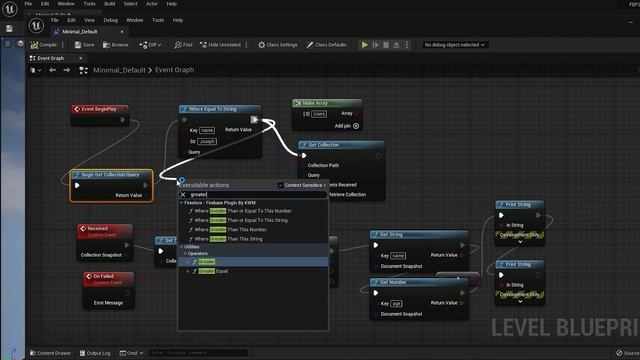Open the debug object selection dropdown
The image size is (640, 360).
454,45
